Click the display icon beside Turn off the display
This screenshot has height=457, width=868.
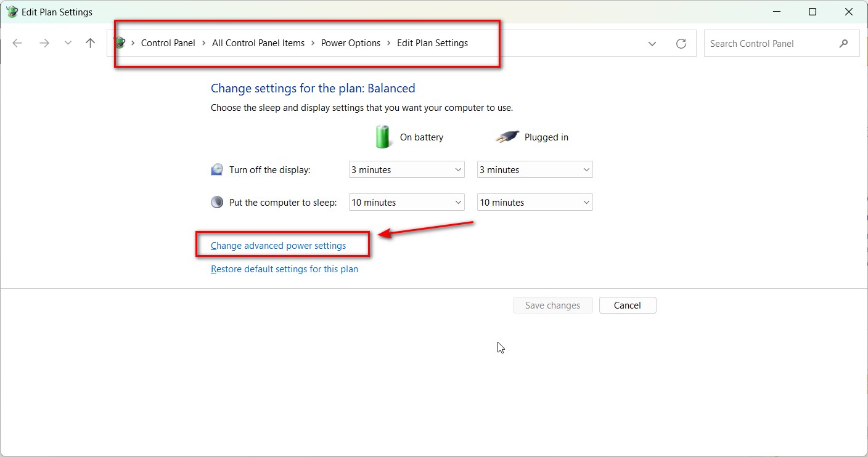(216, 169)
